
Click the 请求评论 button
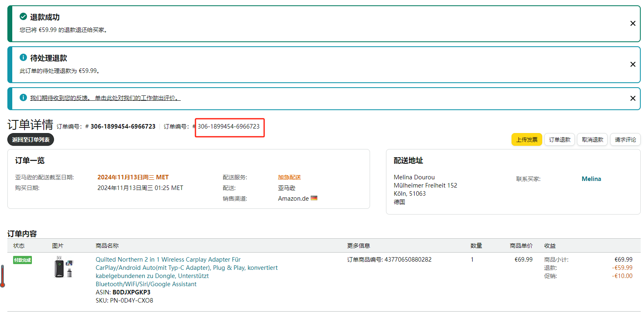625,140
